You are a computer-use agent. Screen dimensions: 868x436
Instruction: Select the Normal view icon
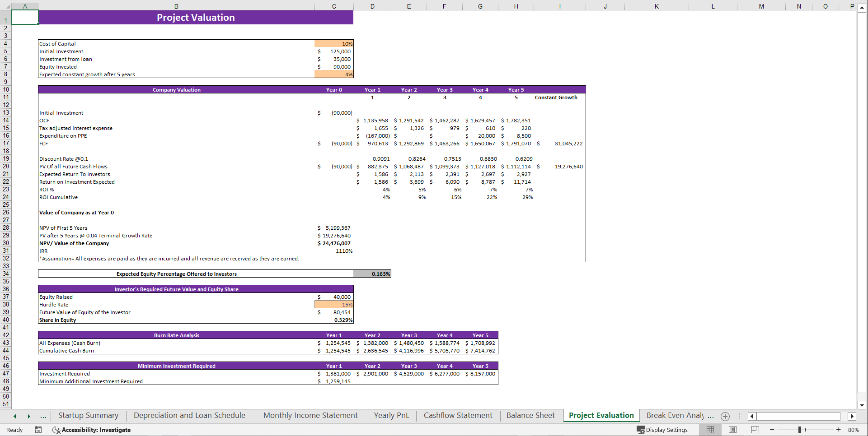click(x=710, y=430)
